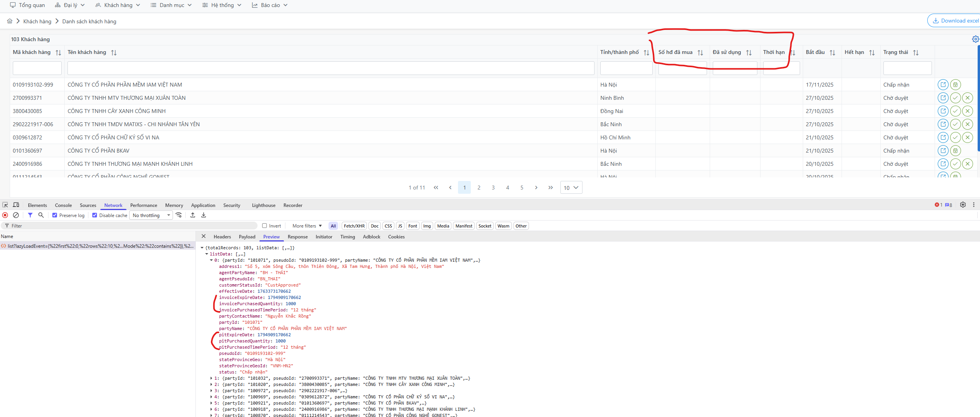
Task: Collapse the listData array node
Action: click(207, 254)
